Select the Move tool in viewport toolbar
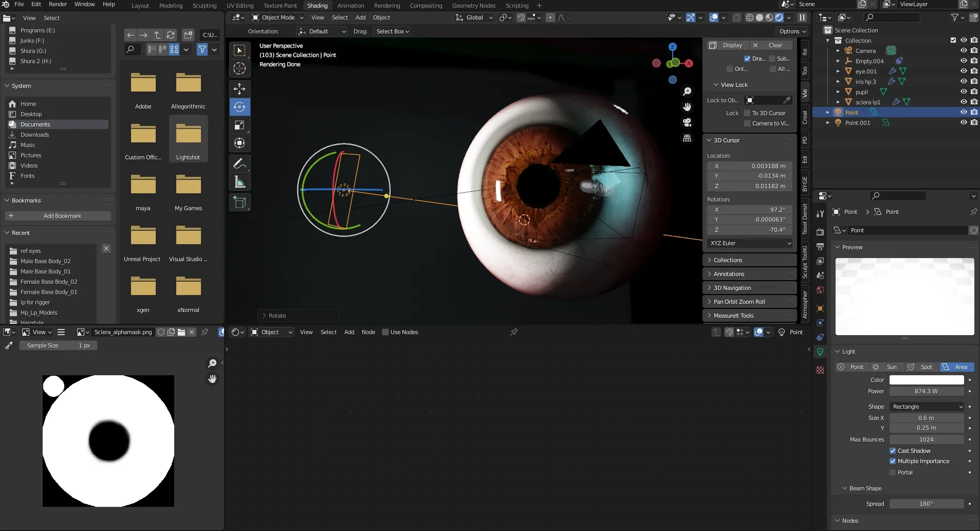 point(239,88)
